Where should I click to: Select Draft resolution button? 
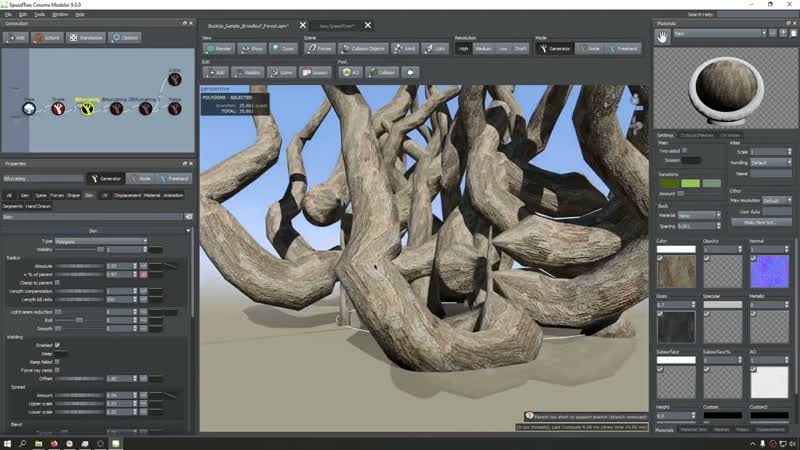point(520,48)
